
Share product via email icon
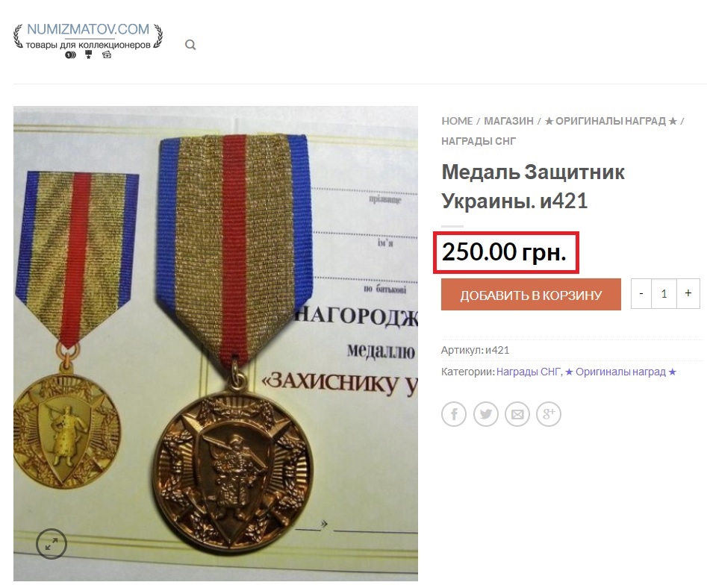pyautogui.click(x=517, y=413)
